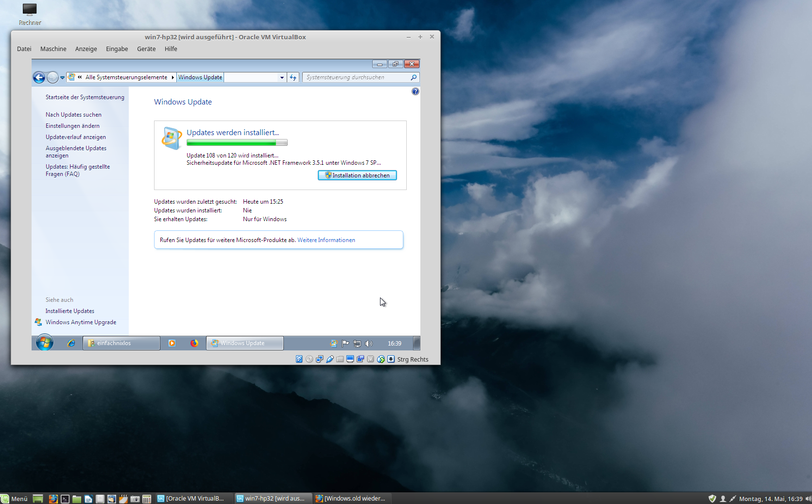Select 'Alle Systemsteuerungselemente' breadcrumb
The height and width of the screenshot is (504, 812).
126,77
